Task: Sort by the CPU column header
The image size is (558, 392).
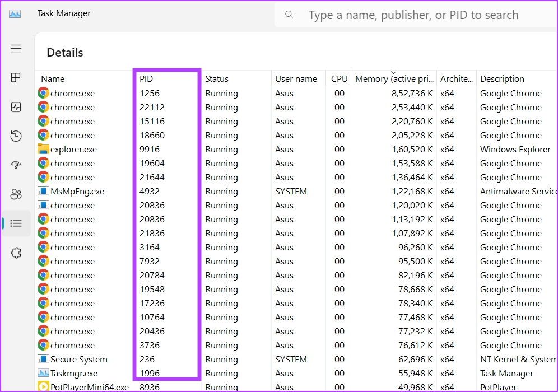Action: [x=339, y=78]
